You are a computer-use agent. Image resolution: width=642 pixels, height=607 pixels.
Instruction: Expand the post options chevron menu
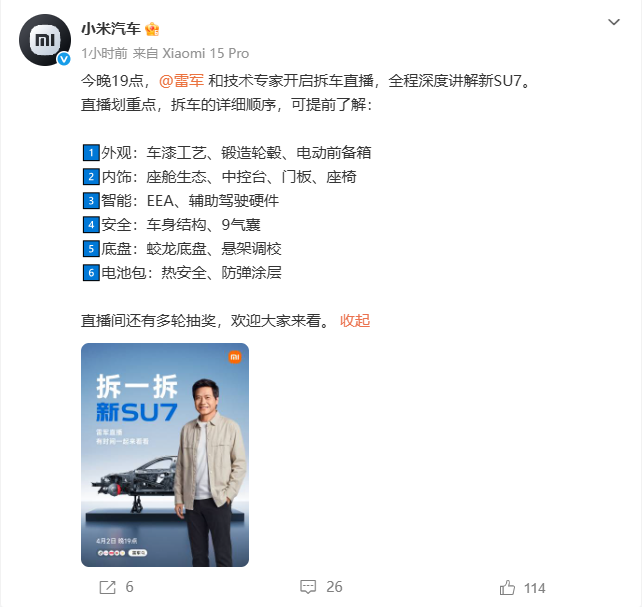[x=613, y=22]
